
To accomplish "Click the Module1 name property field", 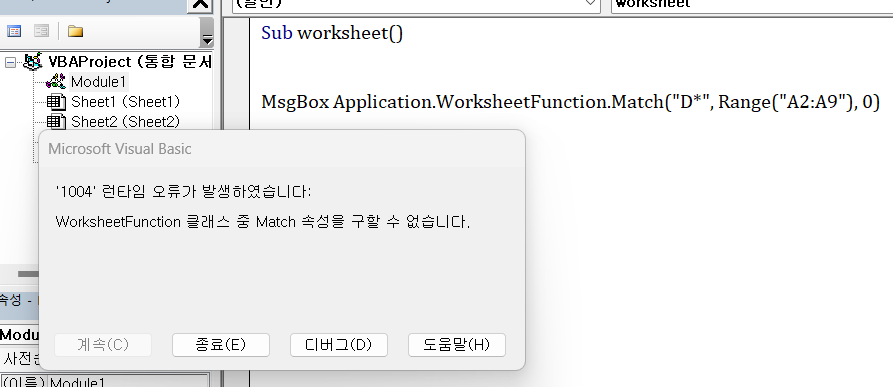I will tap(129, 381).
